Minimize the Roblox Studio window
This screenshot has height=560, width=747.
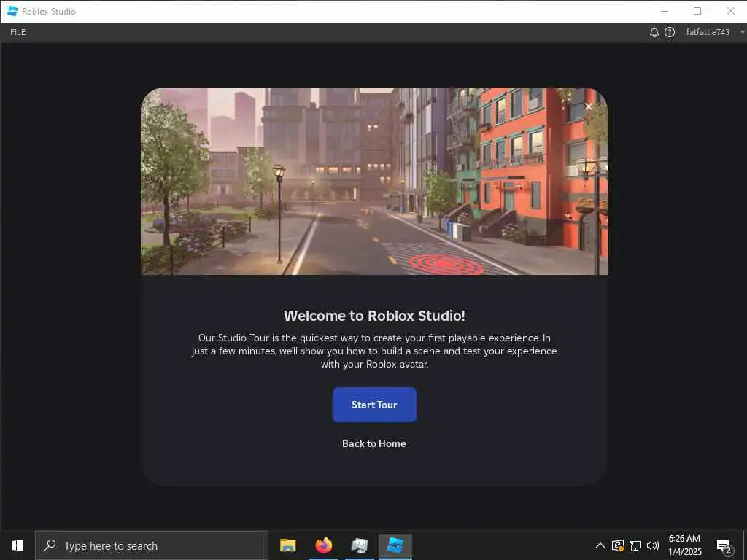click(665, 11)
